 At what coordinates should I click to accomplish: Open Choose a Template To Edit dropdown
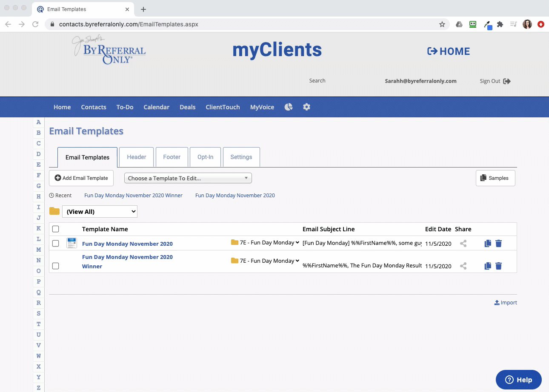(188, 178)
